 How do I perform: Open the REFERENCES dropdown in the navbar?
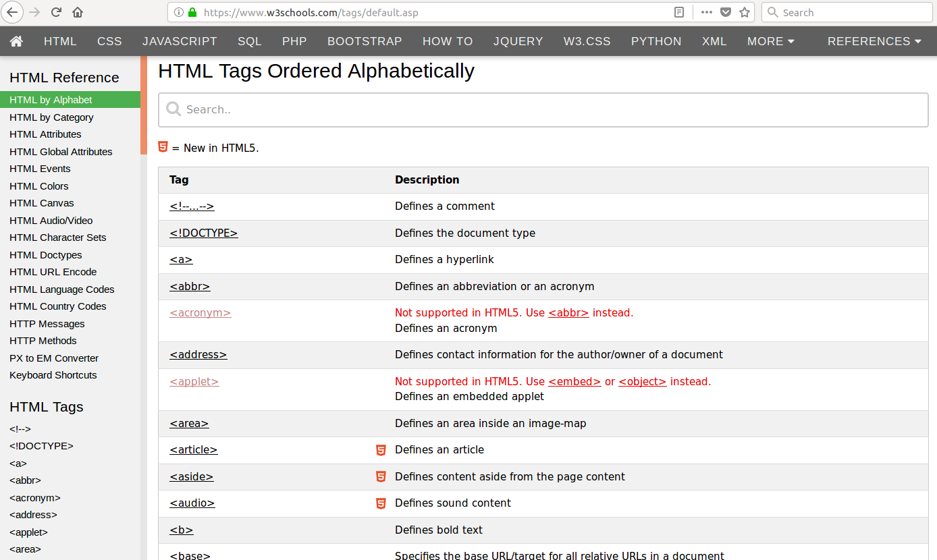click(874, 41)
